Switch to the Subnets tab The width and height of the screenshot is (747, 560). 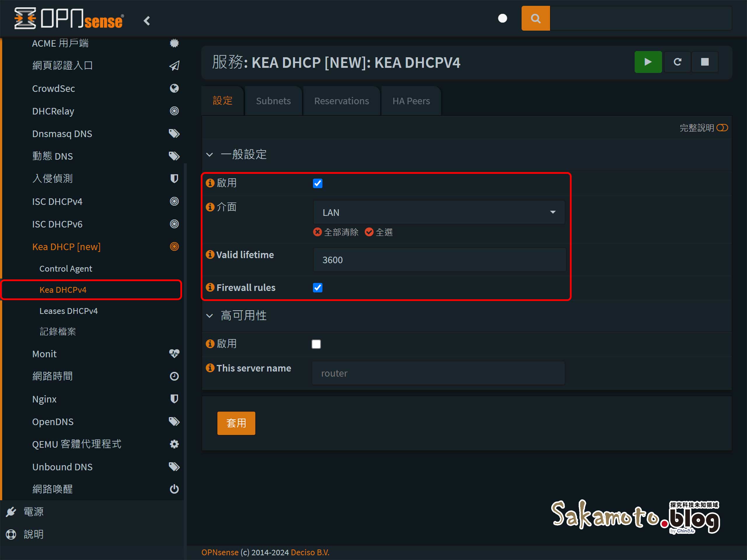coord(273,101)
